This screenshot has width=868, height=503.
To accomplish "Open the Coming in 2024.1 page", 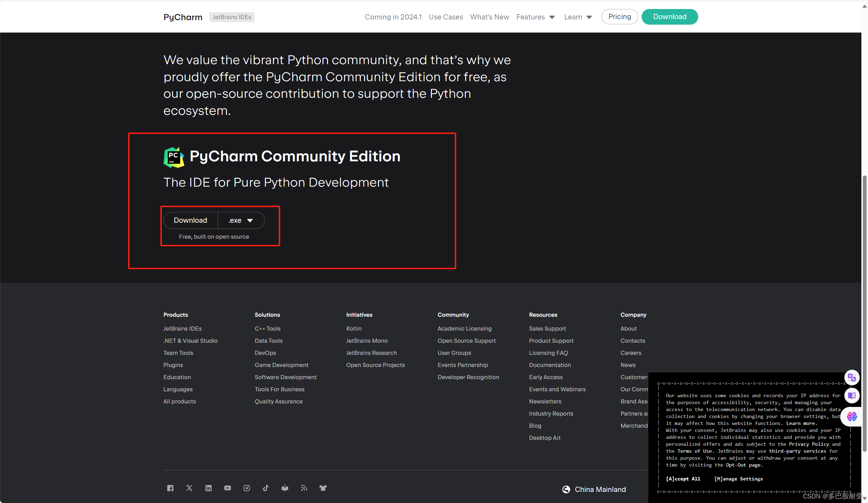I will click(393, 17).
